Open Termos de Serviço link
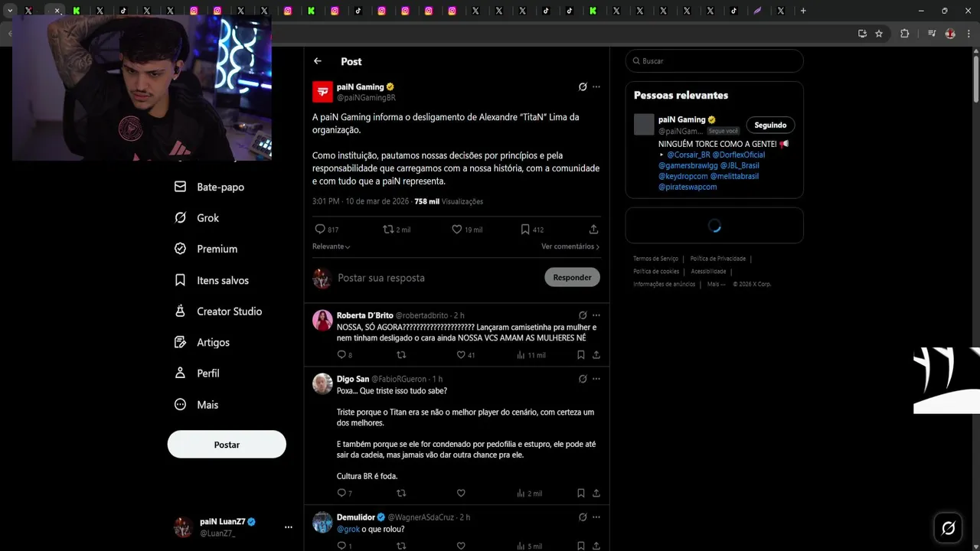This screenshot has height=551, width=980. point(655,259)
